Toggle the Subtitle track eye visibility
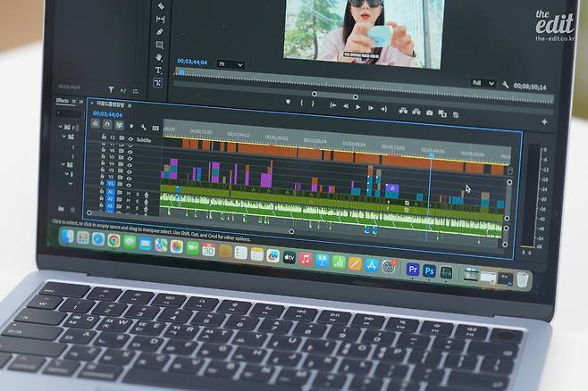The width and height of the screenshot is (588, 391). click(x=130, y=140)
